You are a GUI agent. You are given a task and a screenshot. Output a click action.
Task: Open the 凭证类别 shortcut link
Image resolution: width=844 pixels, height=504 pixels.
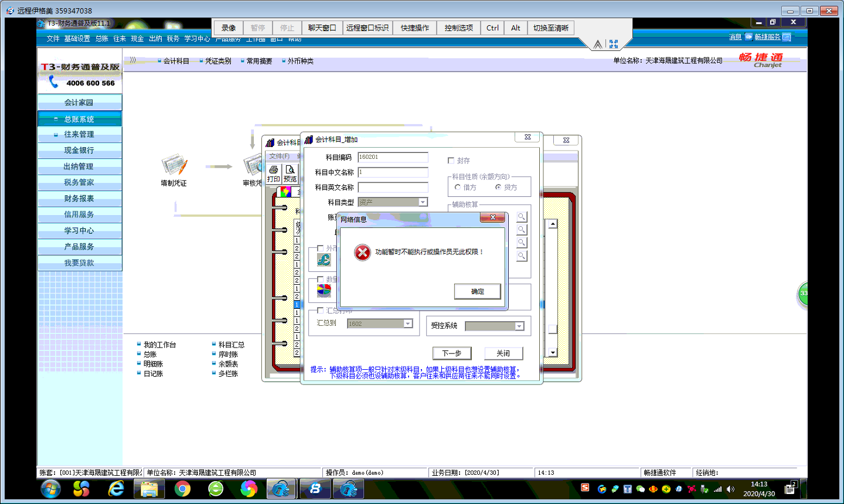[218, 61]
